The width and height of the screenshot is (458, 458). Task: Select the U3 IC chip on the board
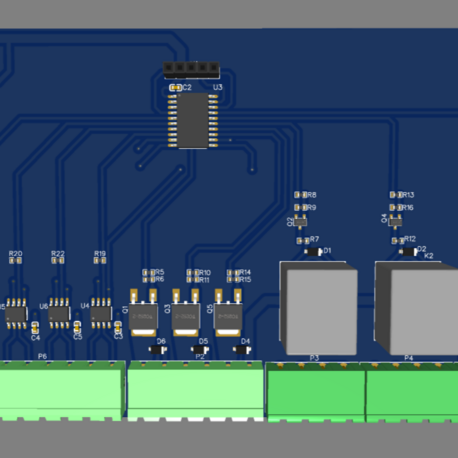pos(193,121)
